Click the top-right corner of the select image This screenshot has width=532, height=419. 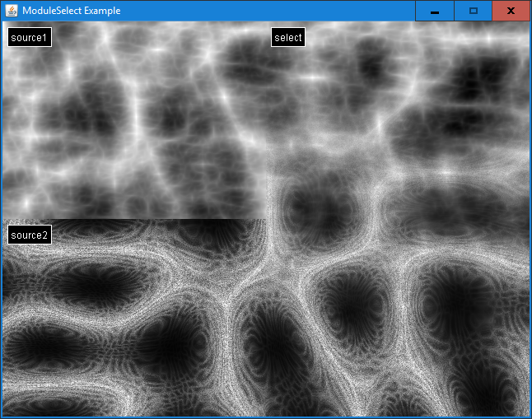pos(527,24)
